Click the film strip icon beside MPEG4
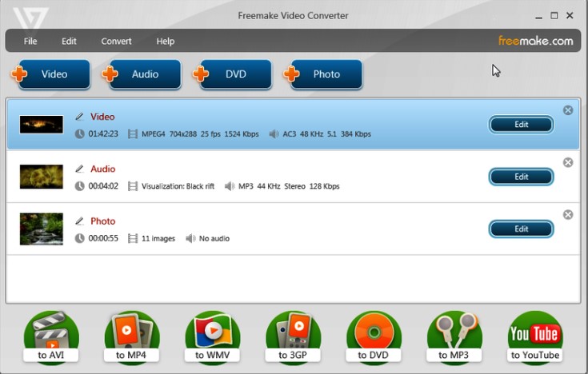 [x=133, y=133]
